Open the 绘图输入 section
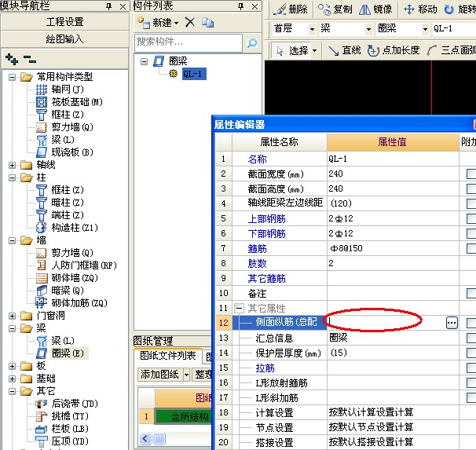 click(x=64, y=39)
